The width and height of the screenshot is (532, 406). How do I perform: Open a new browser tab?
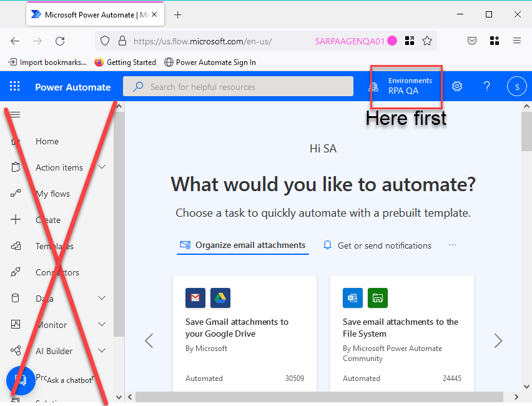click(177, 14)
